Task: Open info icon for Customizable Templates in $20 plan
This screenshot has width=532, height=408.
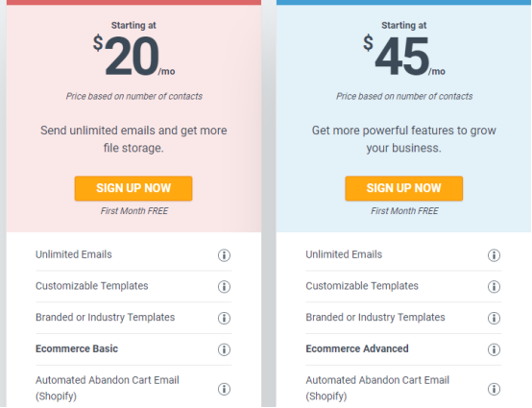Action: 224,287
